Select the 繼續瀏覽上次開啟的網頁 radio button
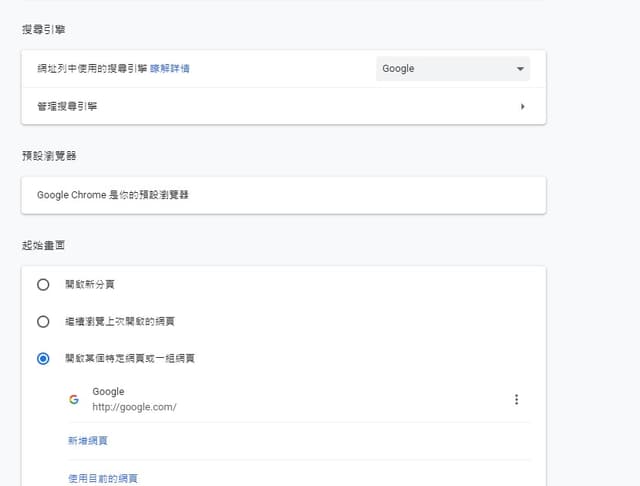The width and height of the screenshot is (640, 486). pyautogui.click(x=43, y=322)
